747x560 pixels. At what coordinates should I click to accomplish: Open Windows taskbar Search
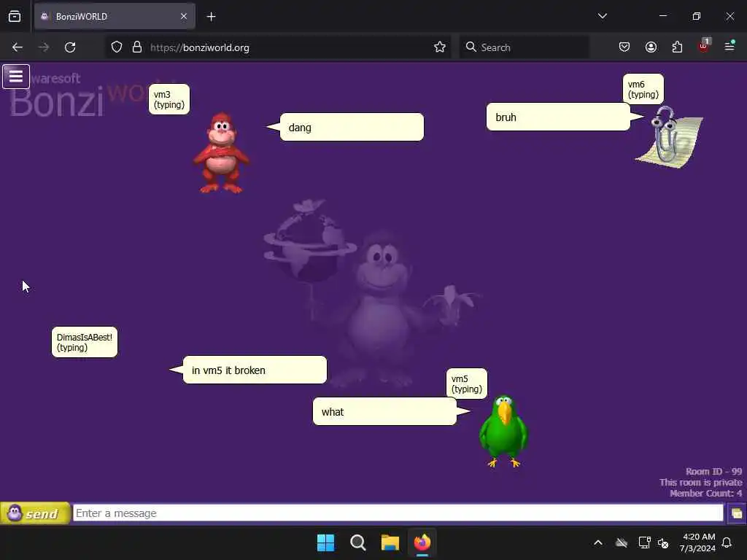357,542
